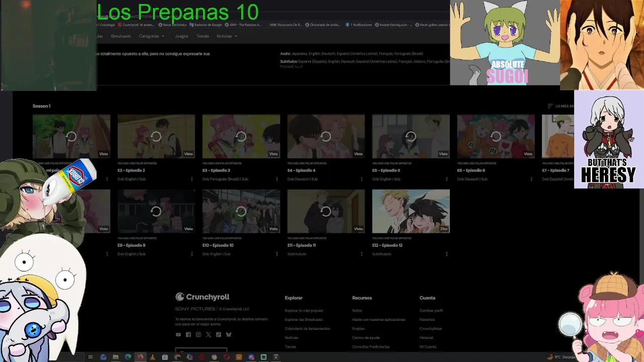Open Crunchyroll's TikTok social icon

point(218,334)
